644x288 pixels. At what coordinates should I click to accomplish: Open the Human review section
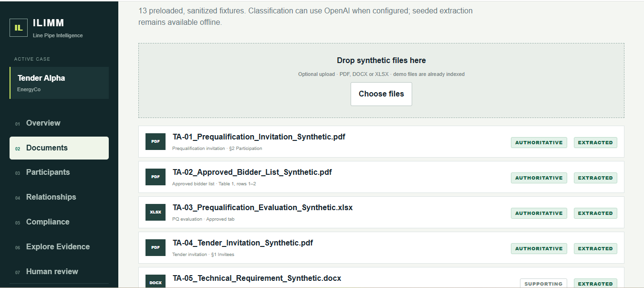[x=59, y=272]
